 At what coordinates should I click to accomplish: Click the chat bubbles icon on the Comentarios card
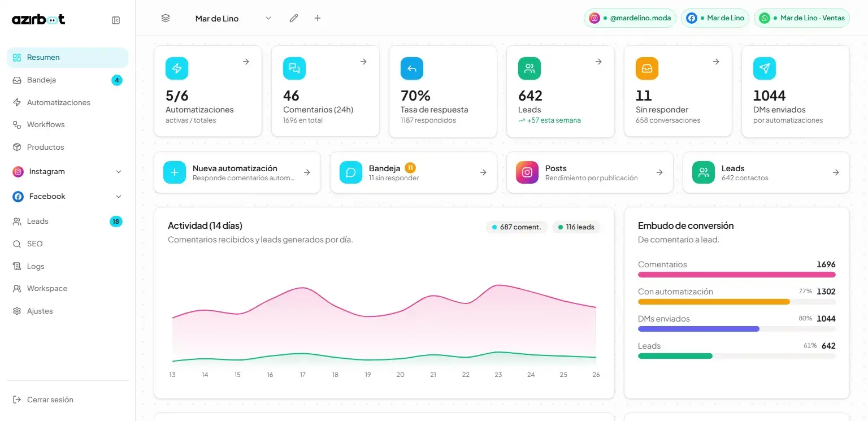(x=294, y=68)
